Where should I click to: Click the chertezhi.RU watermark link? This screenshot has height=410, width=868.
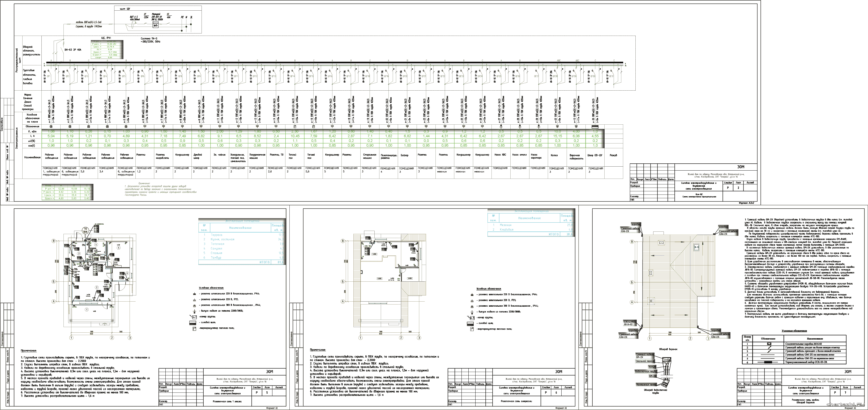845,404
